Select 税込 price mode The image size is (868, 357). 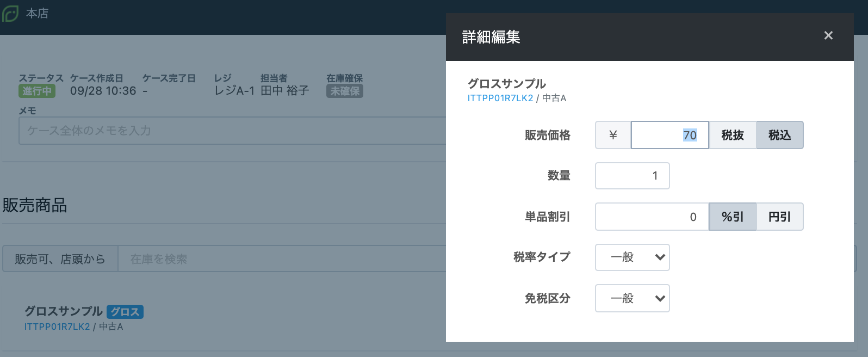(x=779, y=135)
